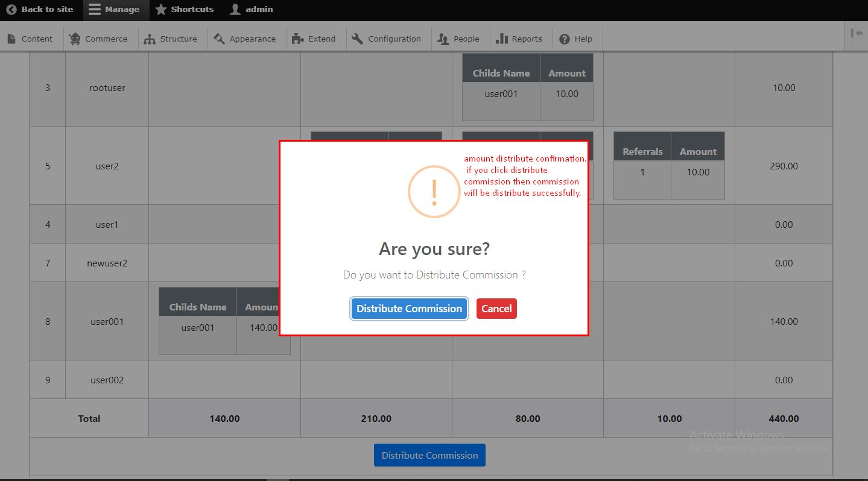Select the rootuser table cell
Screen dimensions: 868x481
107,88
